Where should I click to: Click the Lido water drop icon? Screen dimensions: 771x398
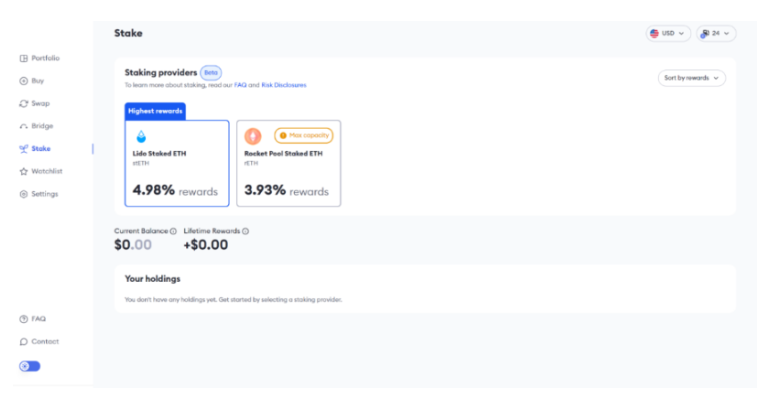(x=141, y=136)
